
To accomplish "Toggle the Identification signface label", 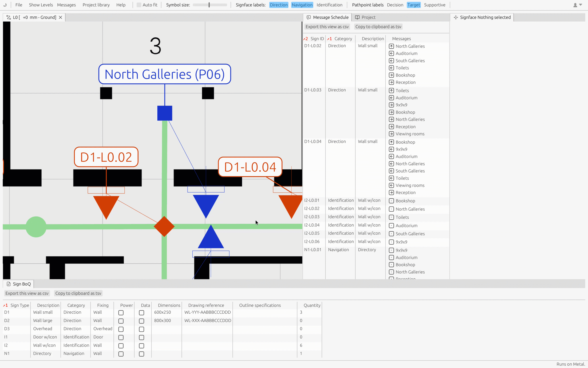I will (329, 5).
